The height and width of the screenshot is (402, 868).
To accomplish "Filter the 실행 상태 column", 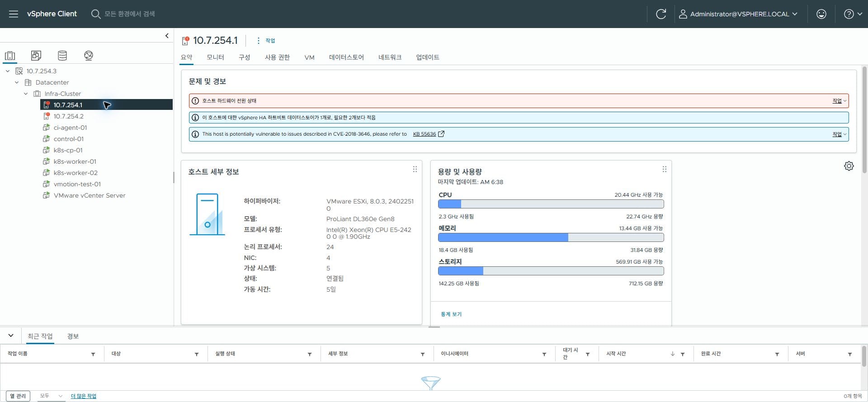I will pos(310,355).
